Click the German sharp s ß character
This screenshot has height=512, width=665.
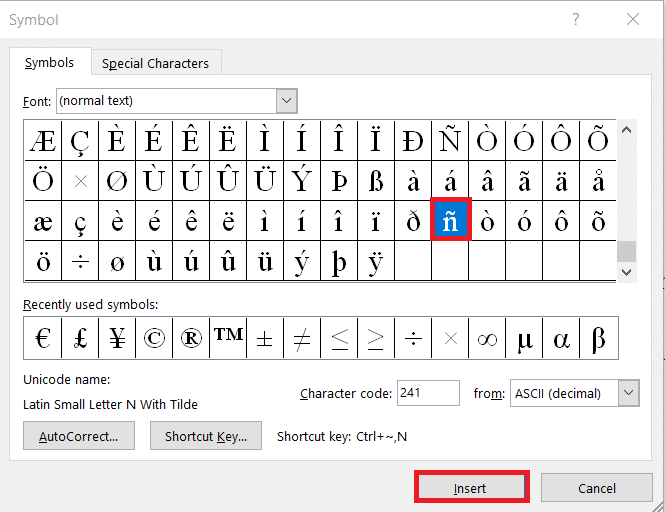click(376, 180)
